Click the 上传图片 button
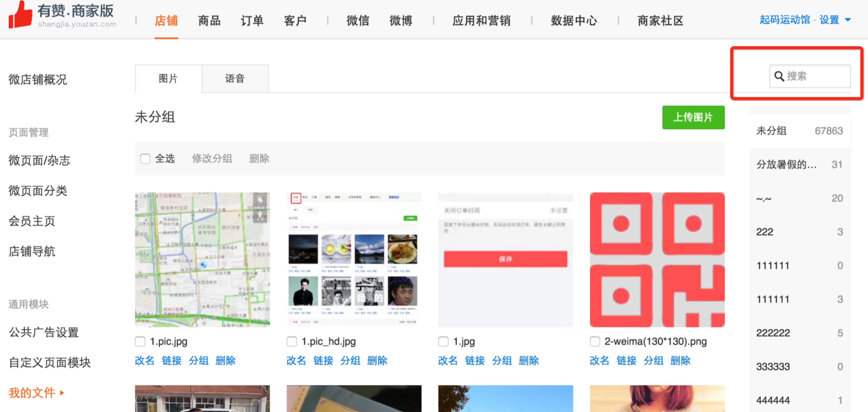The width and height of the screenshot is (868, 412). click(x=694, y=118)
